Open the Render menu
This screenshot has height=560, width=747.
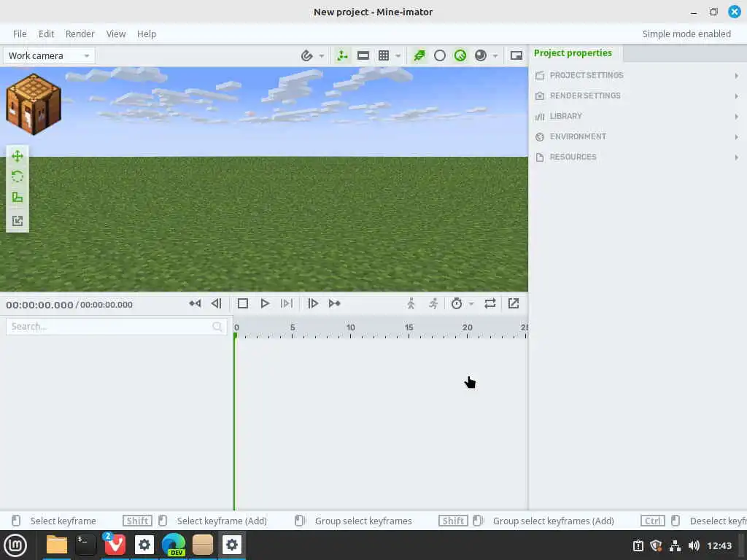click(80, 34)
